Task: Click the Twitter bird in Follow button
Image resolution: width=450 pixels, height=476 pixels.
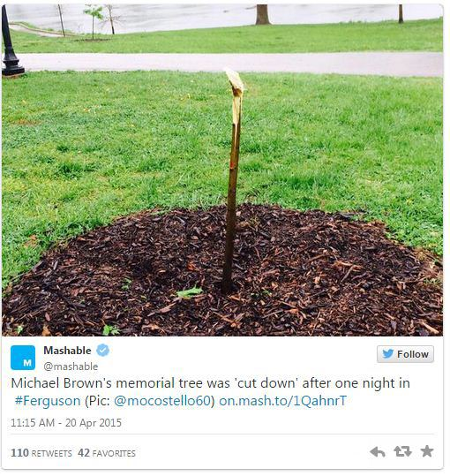Action: click(388, 354)
